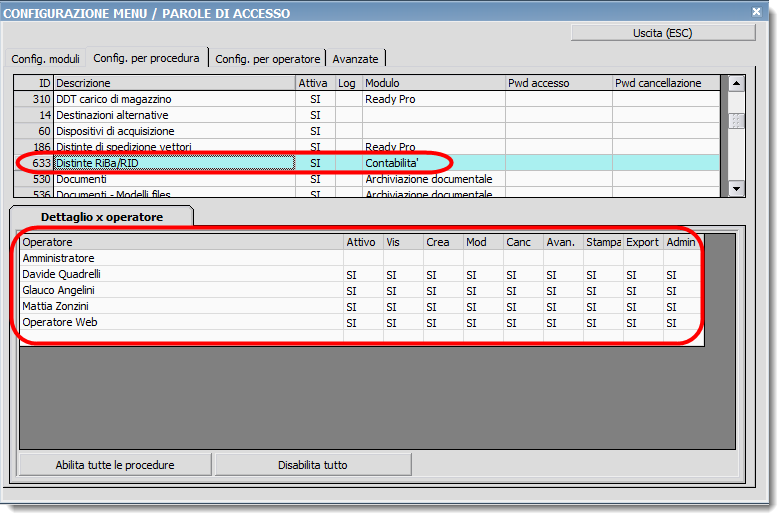Click Archiviazione documentale cell for Documenti
The height and width of the screenshot is (520, 784).
[434, 179]
